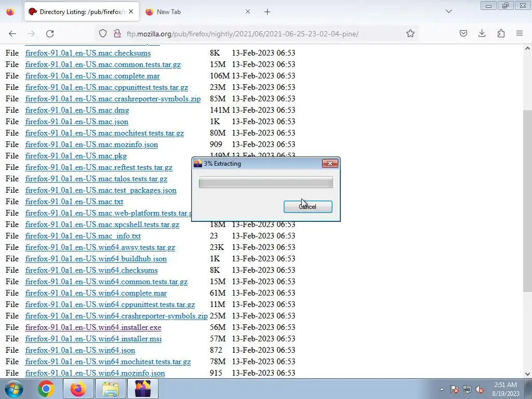Click the scrollbar down arrow

527,374
